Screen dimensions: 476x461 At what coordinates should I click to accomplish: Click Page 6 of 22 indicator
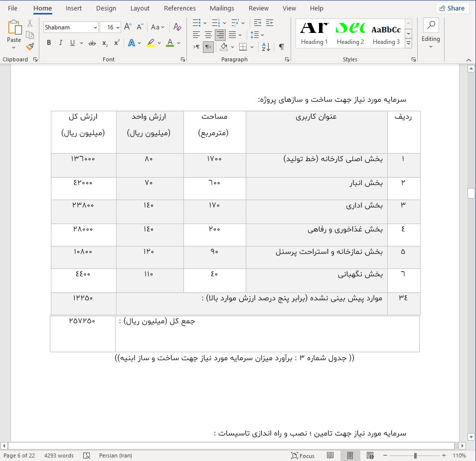pos(19,456)
